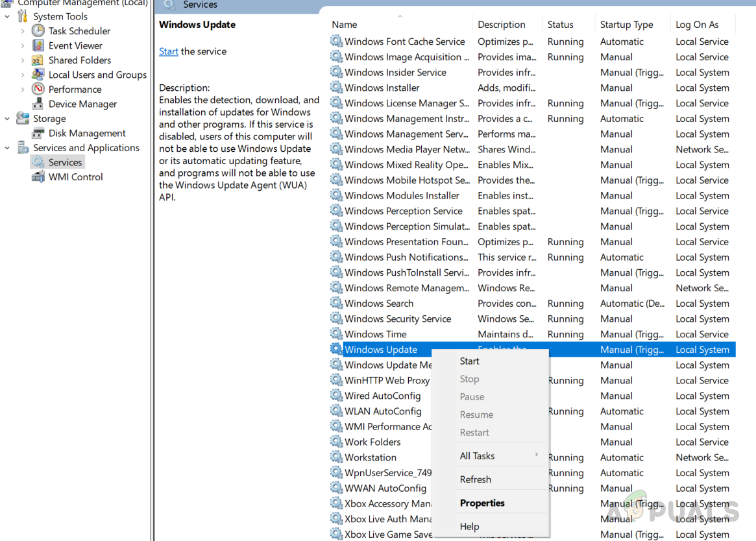Click the Local Users and Groups icon
This screenshot has width=756, height=541.
(x=38, y=75)
